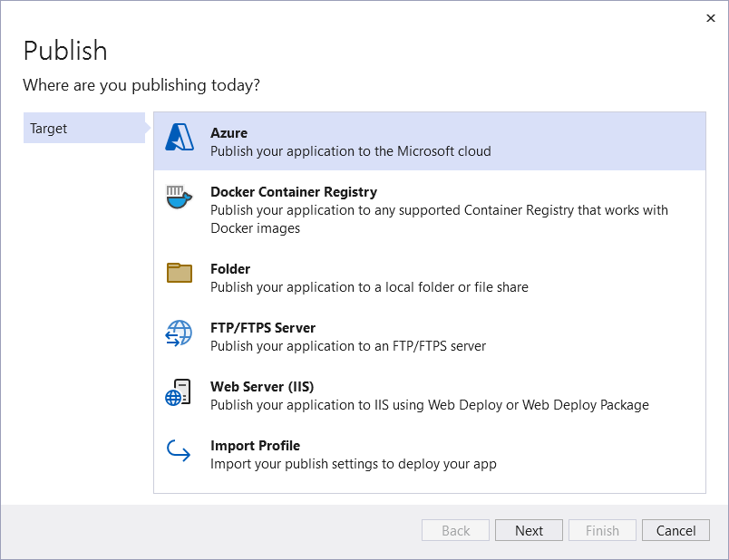Click 'local folder or file share' description
The image size is (729, 560).
tap(369, 287)
